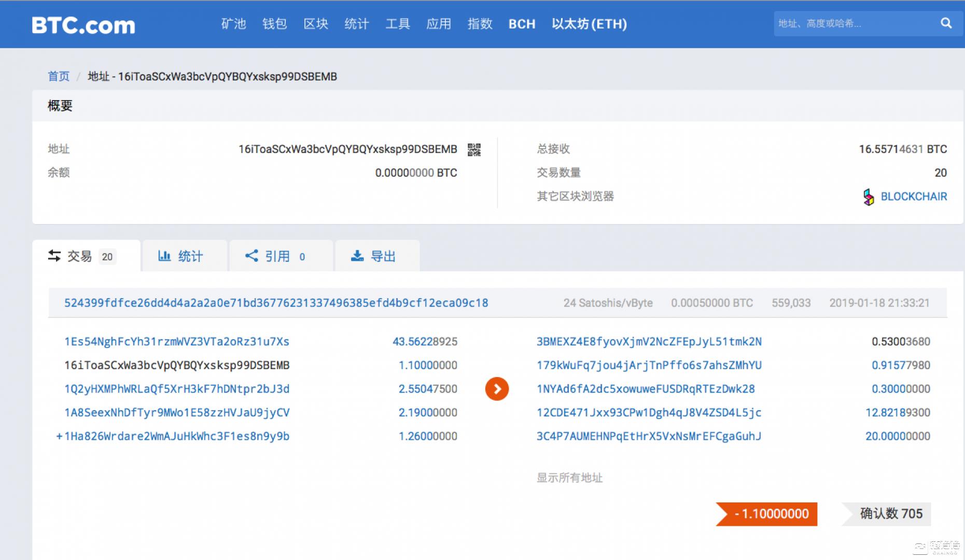Select the exchange arrows icon on the 交易 tab
Viewport: 965px width, 560px height.
point(54,256)
